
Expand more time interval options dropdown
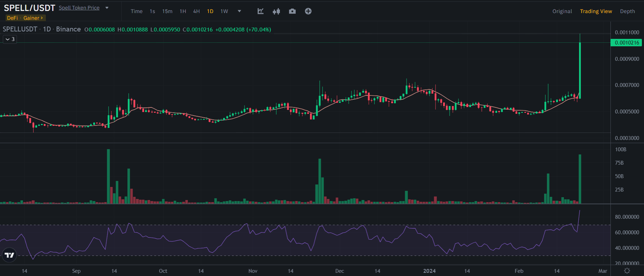pyautogui.click(x=240, y=11)
